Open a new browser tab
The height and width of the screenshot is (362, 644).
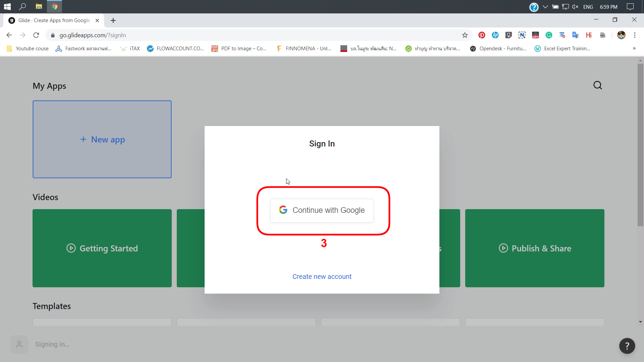tap(113, 20)
